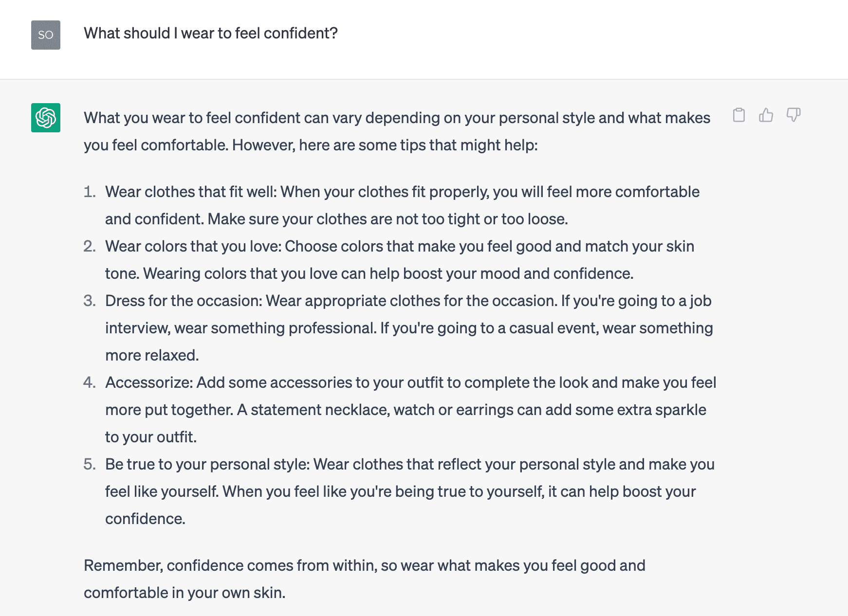Click list number 1 marker
This screenshot has width=848, height=616.
pos(90,192)
